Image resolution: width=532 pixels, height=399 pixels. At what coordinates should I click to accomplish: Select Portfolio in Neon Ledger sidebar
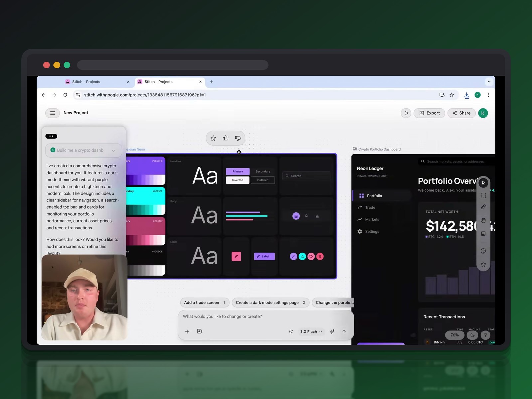pos(382,196)
